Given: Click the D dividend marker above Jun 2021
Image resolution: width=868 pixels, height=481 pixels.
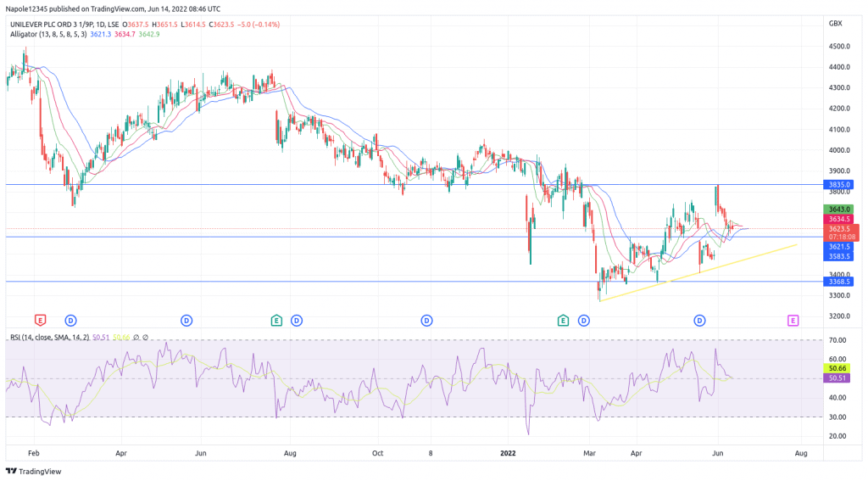Looking at the screenshot, I should pos(186,321).
